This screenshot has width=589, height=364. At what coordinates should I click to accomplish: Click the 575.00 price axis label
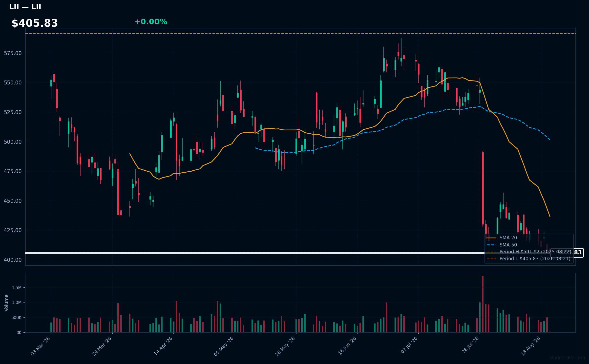pyautogui.click(x=13, y=53)
